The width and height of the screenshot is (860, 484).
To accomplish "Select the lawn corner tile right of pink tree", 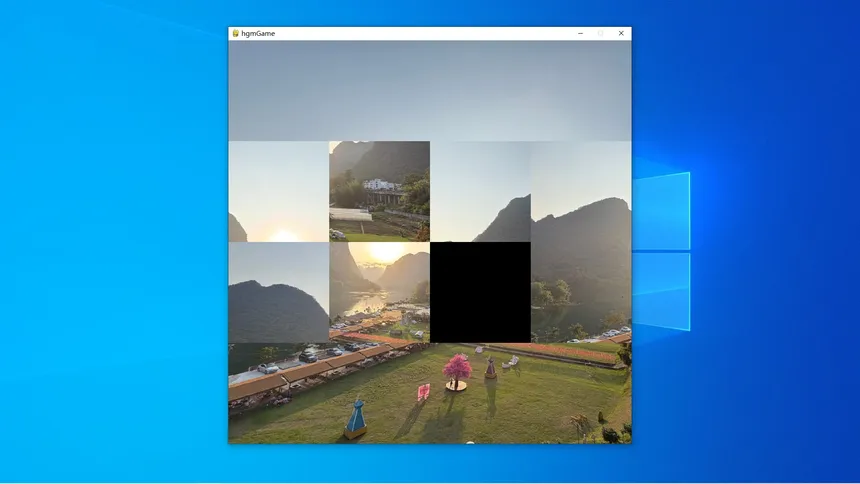I will pos(581,393).
